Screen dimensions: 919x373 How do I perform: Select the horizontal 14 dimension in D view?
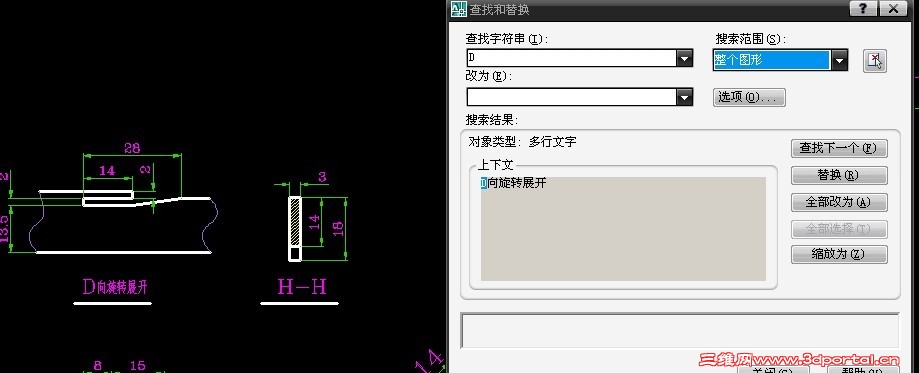tap(107, 171)
